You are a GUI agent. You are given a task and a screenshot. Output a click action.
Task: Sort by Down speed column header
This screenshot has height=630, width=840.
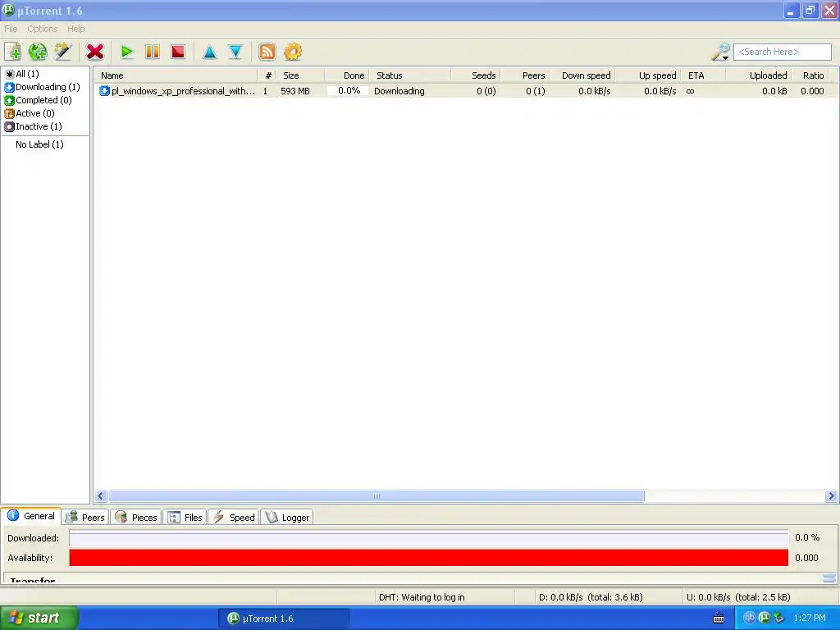pos(582,75)
